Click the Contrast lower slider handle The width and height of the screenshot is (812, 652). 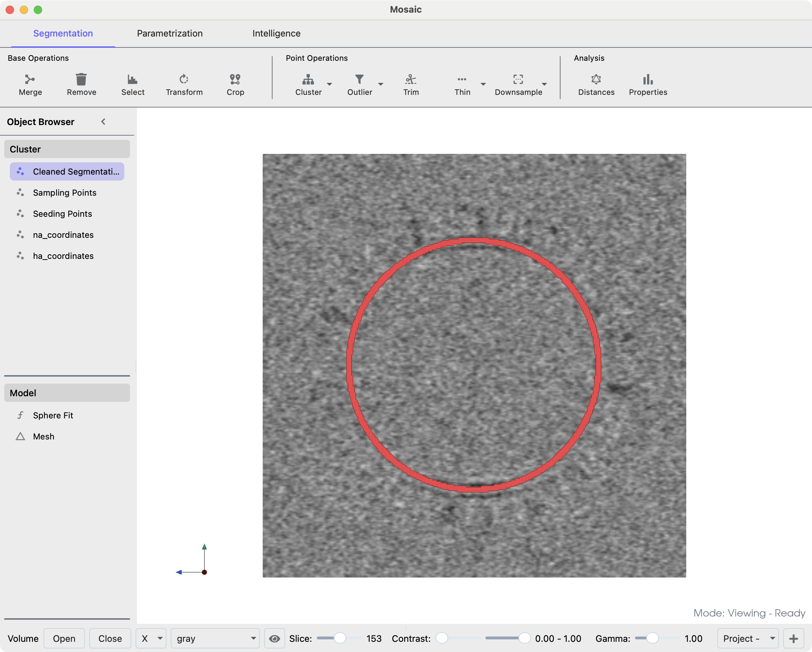point(441,638)
